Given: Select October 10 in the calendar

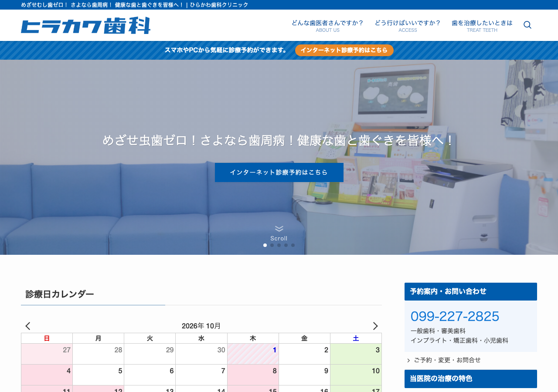Looking at the screenshot, I should click(356, 375).
